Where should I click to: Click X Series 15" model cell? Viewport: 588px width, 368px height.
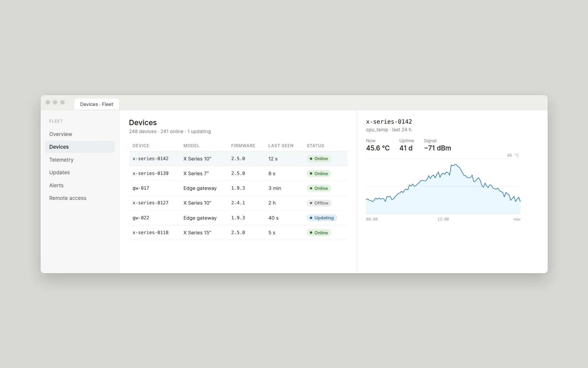(197, 233)
